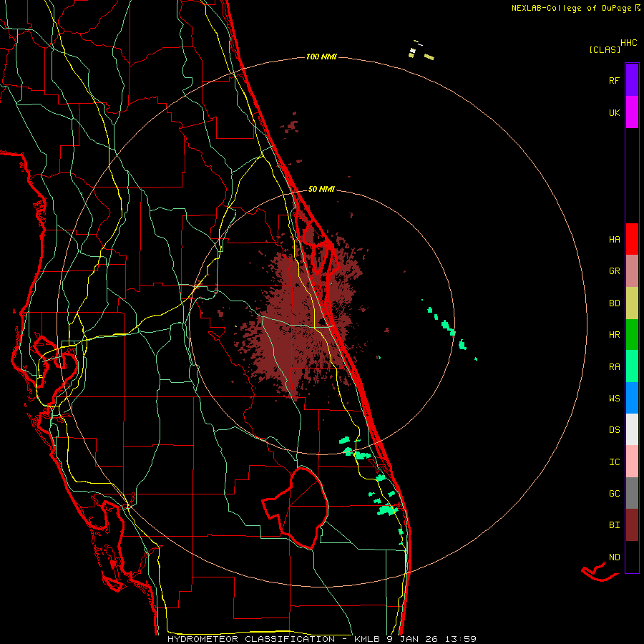The image size is (644, 644).
Task: Click the HR legend label
Action: pos(614,335)
